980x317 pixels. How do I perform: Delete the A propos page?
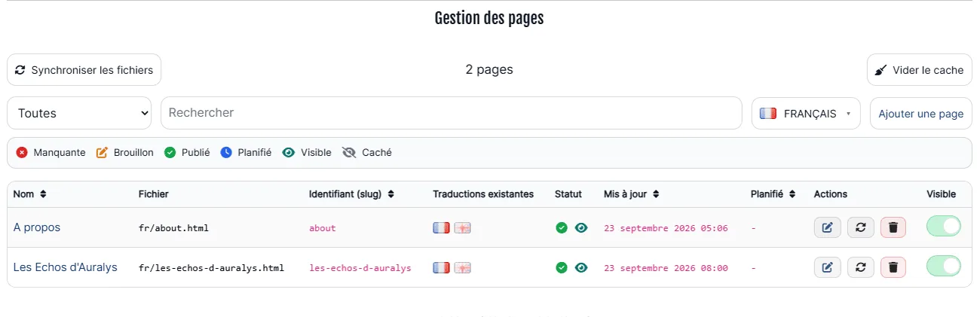[893, 227]
